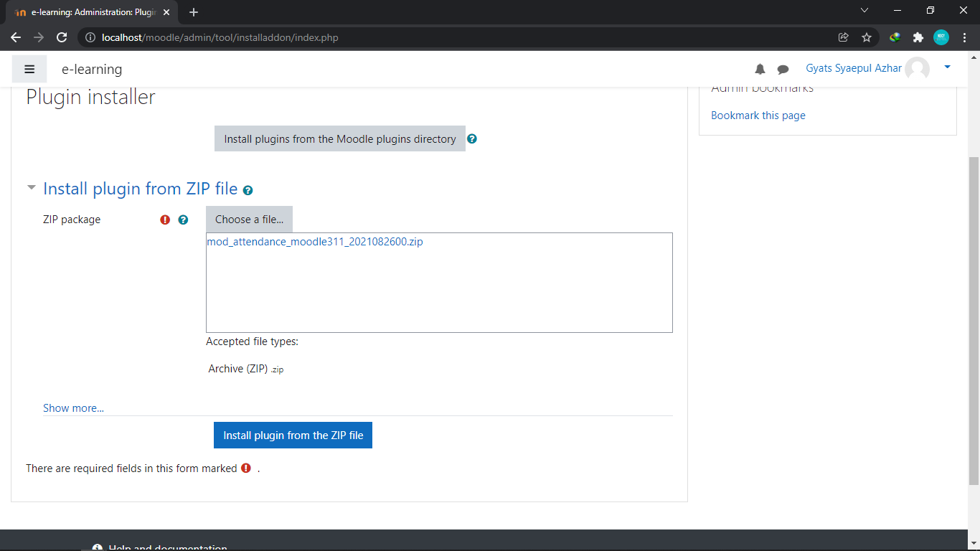
Task: Open the tab search chevron
Action: 864,11
